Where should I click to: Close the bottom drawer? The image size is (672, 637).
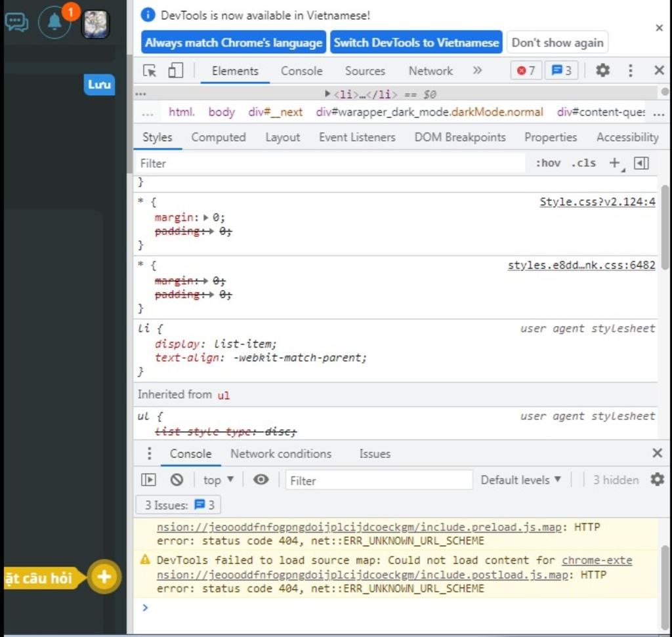tap(657, 453)
